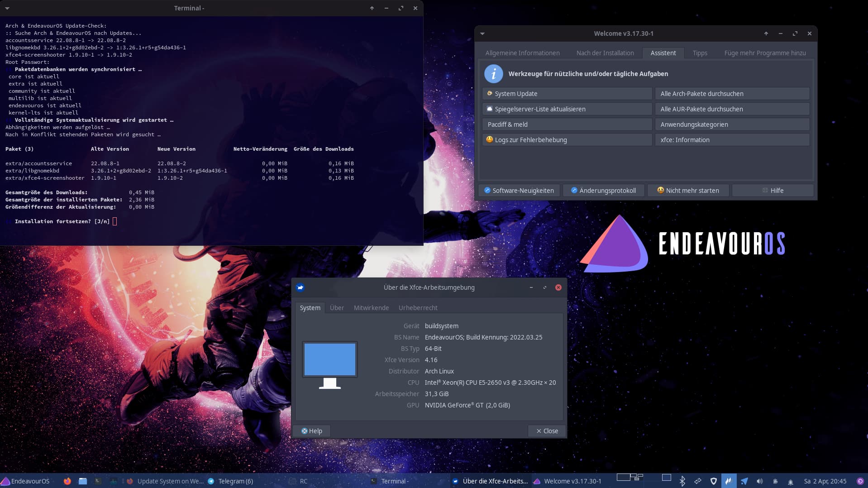Click the System Update button
The width and height of the screenshot is (868, 488).
coord(567,94)
